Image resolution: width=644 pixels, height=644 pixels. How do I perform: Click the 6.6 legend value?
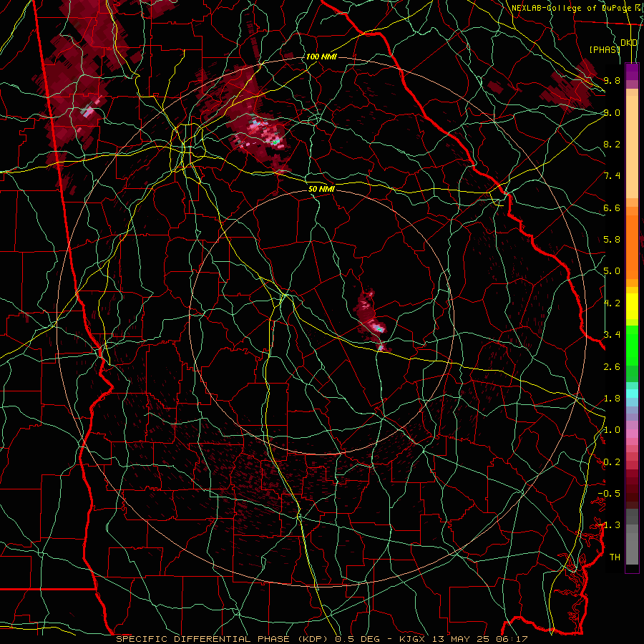(612, 208)
